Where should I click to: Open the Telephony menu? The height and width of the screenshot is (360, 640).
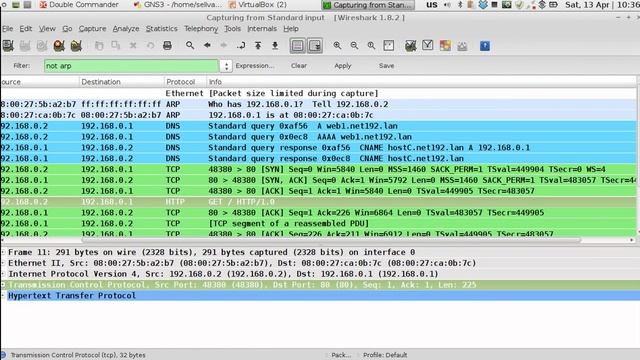coord(201,29)
